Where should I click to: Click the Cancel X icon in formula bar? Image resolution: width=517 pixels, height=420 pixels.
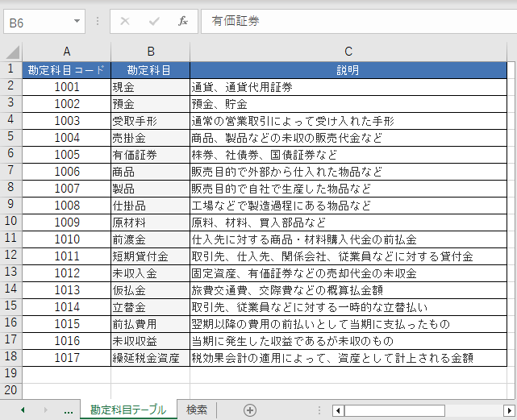point(125,22)
